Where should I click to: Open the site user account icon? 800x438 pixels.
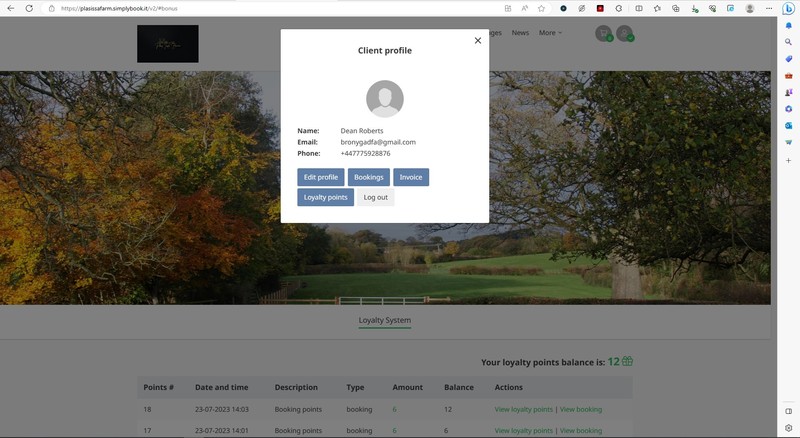click(x=624, y=34)
